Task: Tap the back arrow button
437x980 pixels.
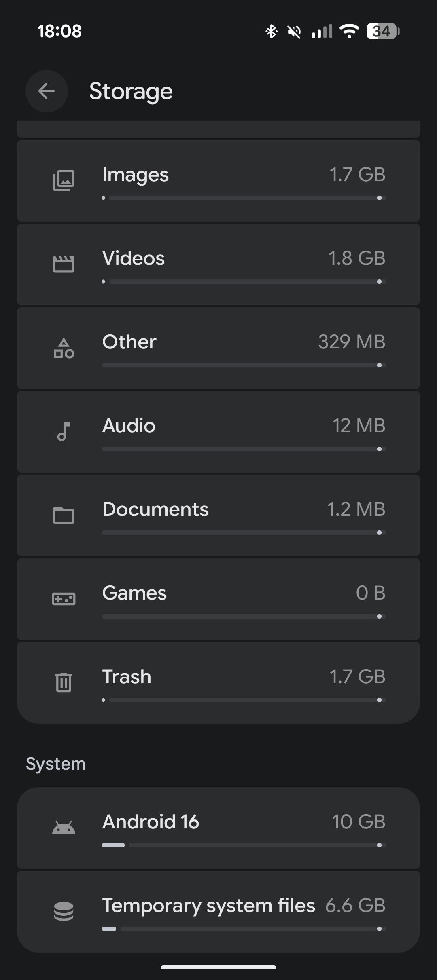Action: pyautogui.click(x=47, y=91)
